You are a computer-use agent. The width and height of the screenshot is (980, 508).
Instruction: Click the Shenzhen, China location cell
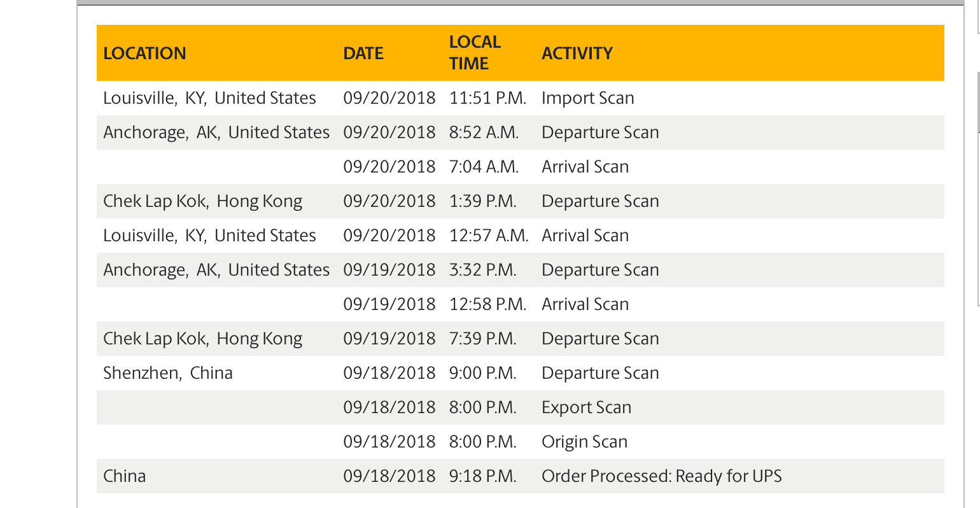click(168, 373)
